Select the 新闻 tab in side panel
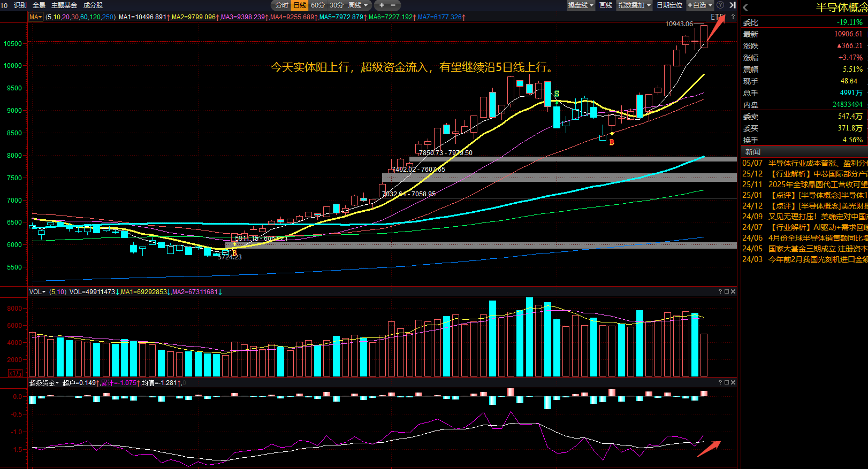 (x=753, y=152)
